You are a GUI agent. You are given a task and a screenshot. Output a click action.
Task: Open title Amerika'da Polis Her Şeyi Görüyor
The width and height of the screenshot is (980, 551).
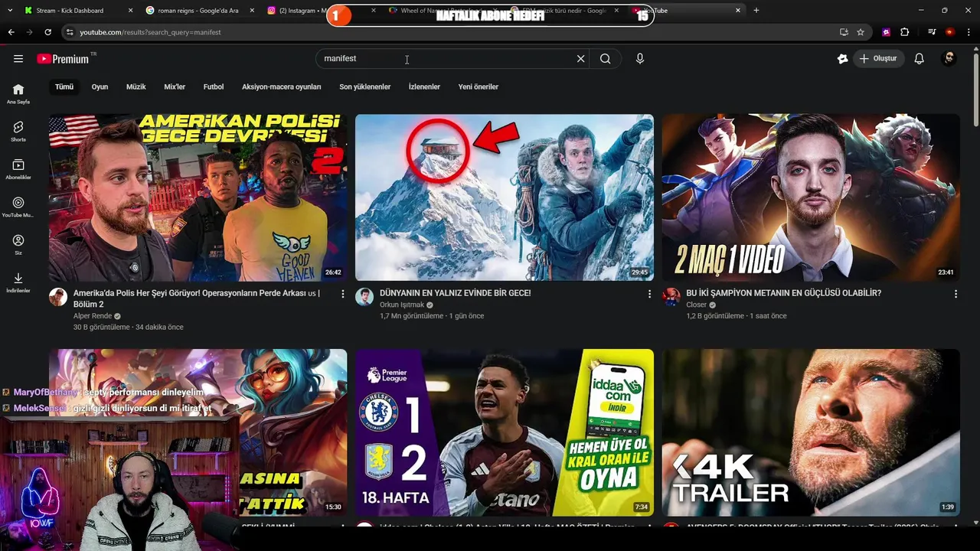tap(197, 298)
